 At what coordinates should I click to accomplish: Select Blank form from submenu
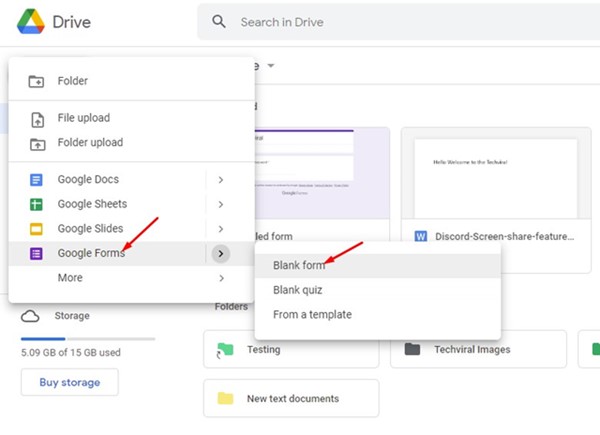point(300,265)
